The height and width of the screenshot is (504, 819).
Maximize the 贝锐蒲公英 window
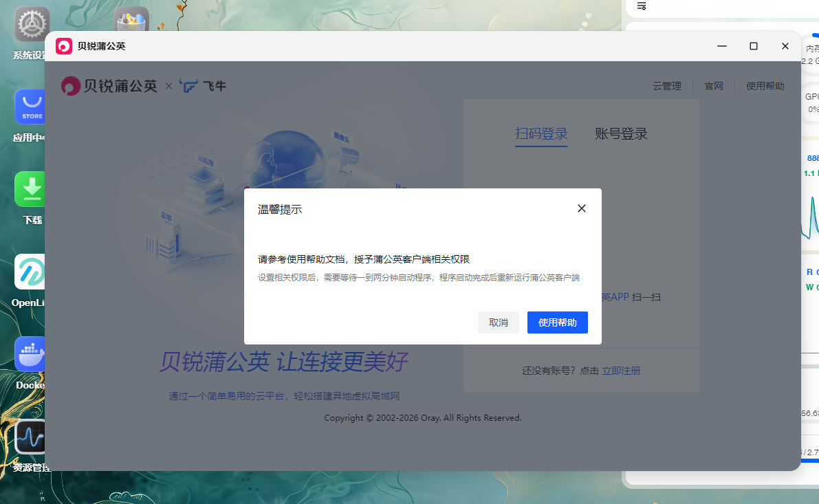click(753, 46)
